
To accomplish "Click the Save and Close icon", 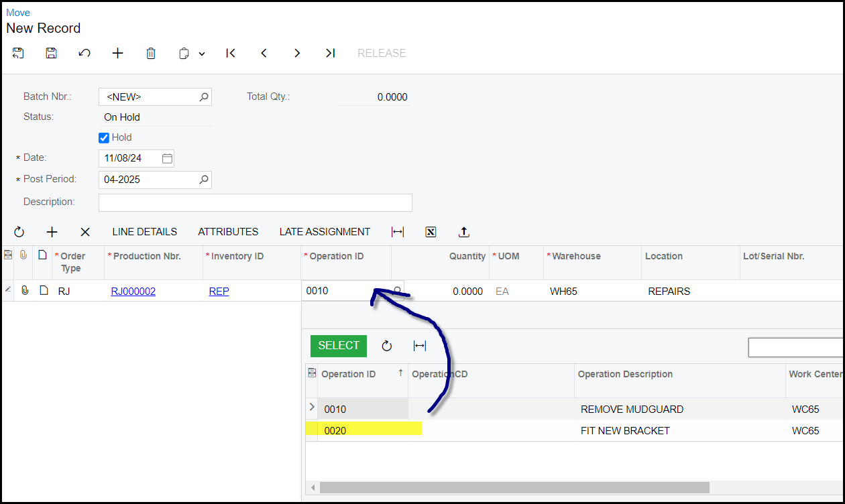I will (18, 53).
